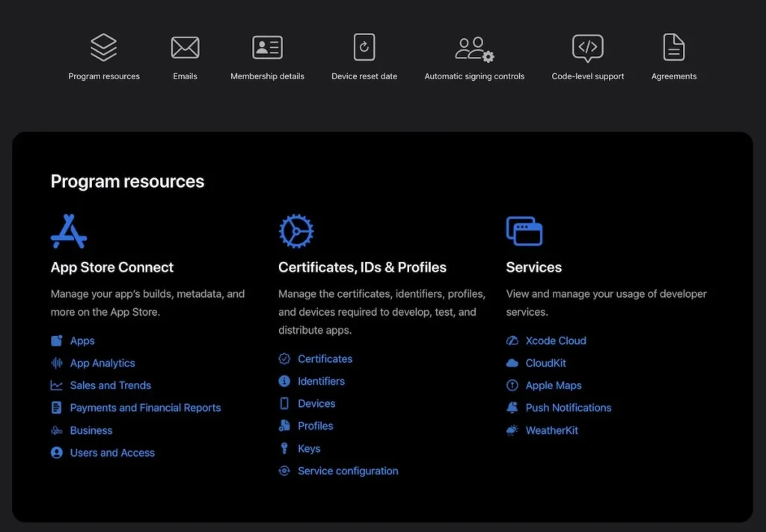Open the Certificates link
This screenshot has height=532, width=766.
point(325,359)
